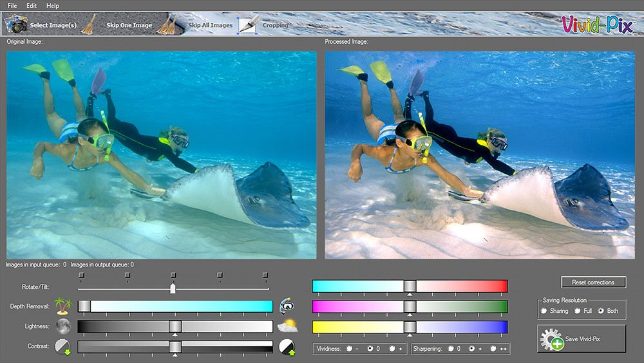This screenshot has height=363, width=644.
Task: Click the decrease contrast icon with down arrow
Action: [x=62, y=347]
